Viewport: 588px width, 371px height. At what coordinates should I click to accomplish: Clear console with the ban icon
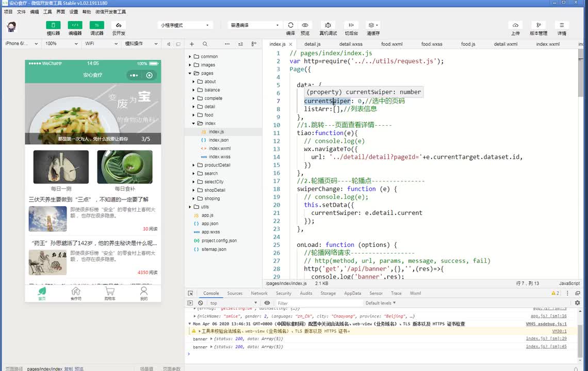pyautogui.click(x=200, y=303)
